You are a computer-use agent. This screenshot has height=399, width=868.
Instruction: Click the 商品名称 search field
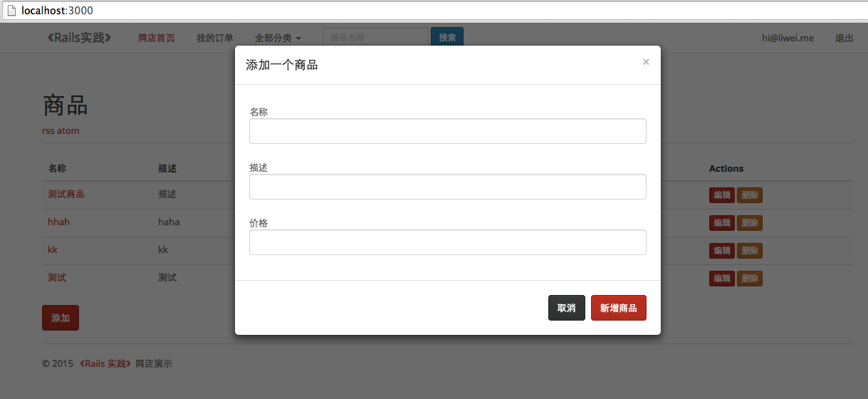pyautogui.click(x=375, y=38)
